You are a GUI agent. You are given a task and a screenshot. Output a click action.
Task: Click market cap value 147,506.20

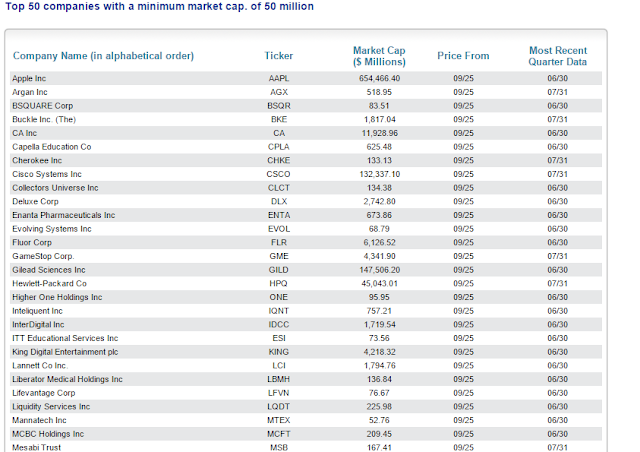pyautogui.click(x=379, y=270)
